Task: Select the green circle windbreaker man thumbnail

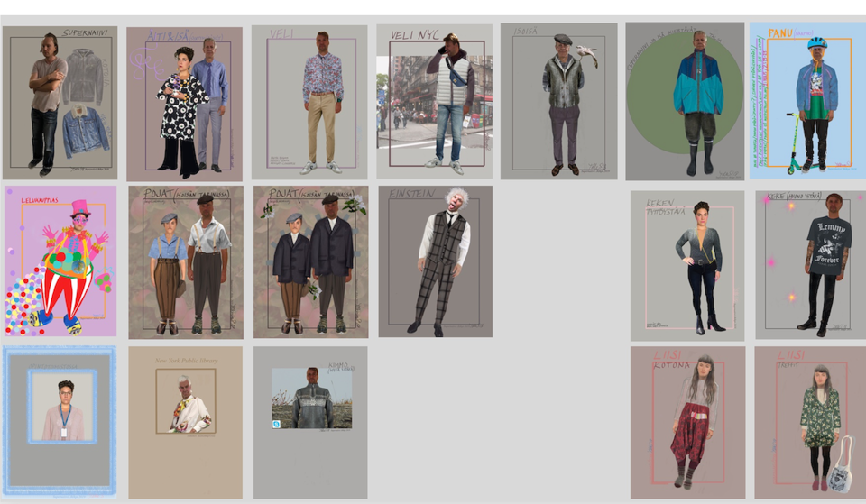Action: click(685, 101)
